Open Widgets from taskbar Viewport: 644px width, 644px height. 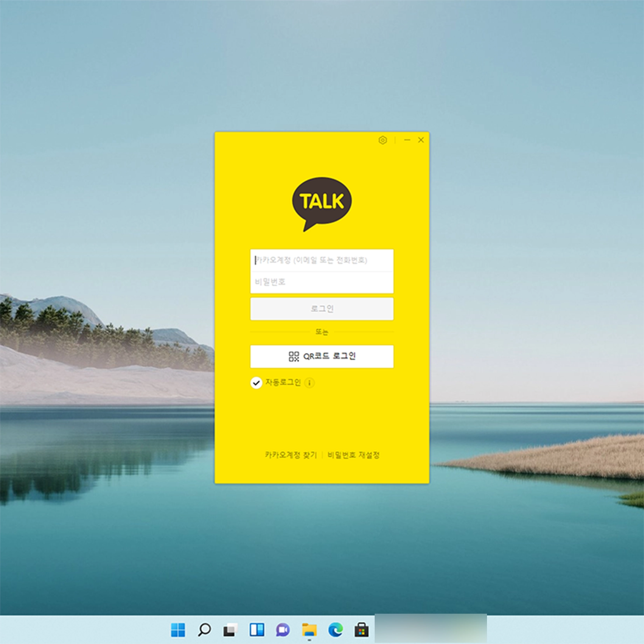pos(257,630)
